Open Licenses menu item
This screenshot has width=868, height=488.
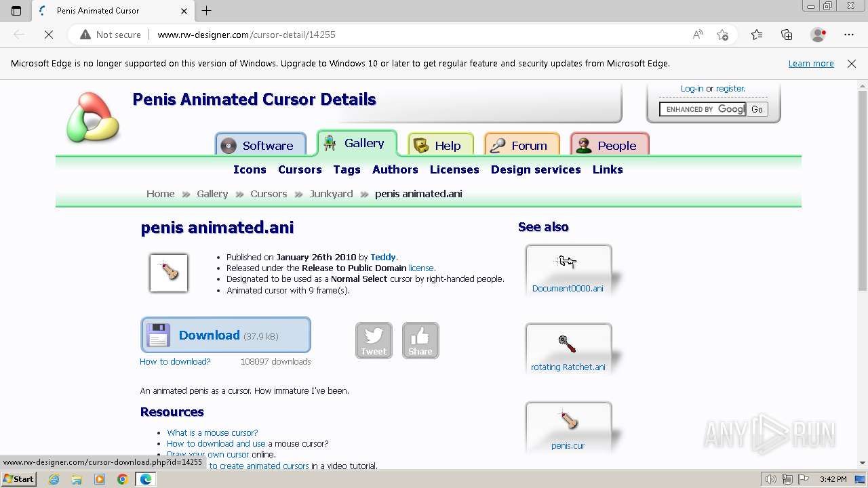coord(454,169)
